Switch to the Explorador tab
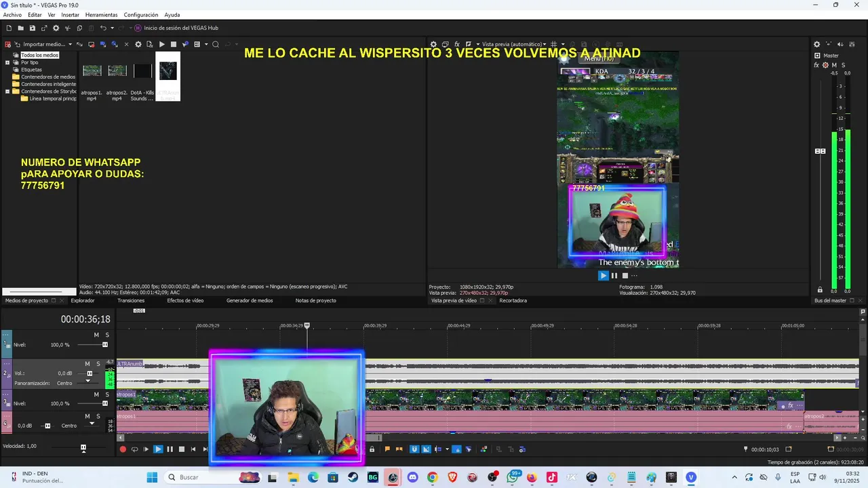Image resolution: width=868 pixels, height=488 pixels. coord(83,300)
